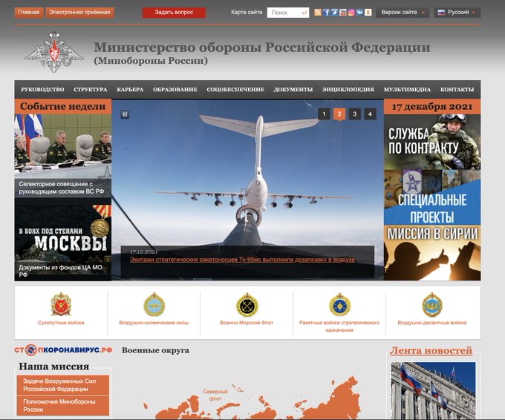Click the search submit arrow icon
This screenshot has height=420, width=505.
(304, 13)
